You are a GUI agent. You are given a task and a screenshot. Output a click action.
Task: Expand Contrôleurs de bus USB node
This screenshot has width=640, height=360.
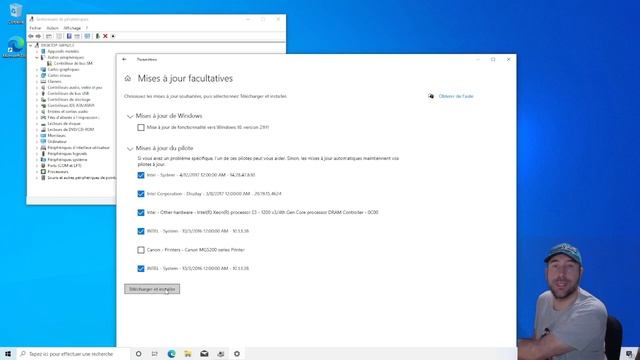coord(37,94)
